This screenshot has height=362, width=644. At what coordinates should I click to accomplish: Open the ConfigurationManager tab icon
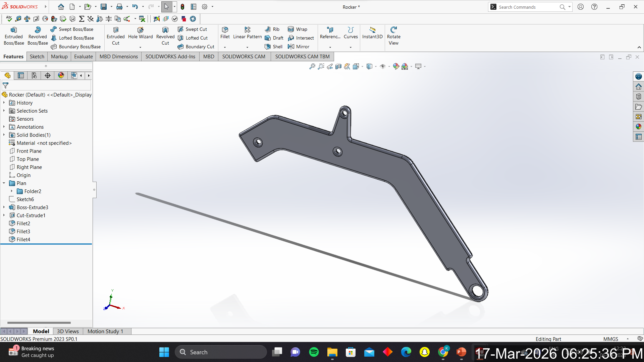tap(34, 75)
